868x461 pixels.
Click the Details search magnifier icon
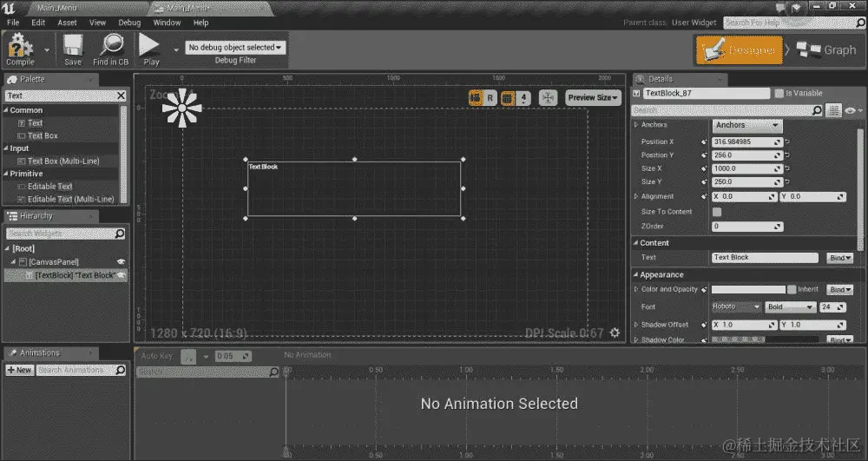click(x=817, y=110)
